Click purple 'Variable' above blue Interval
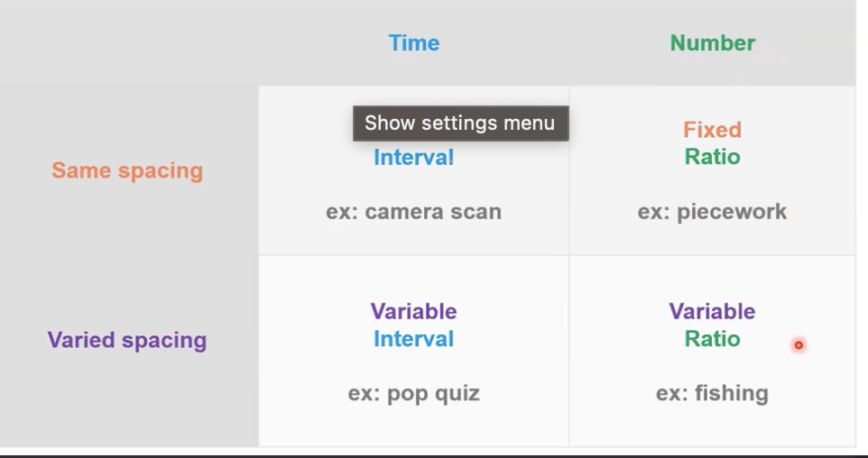This screenshot has width=868, height=458. (x=413, y=311)
